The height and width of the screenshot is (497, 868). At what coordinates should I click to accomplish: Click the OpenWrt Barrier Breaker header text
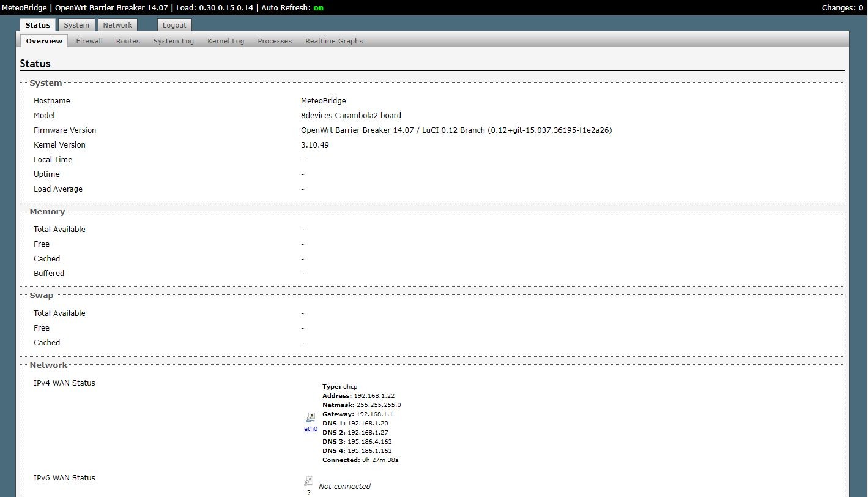pyautogui.click(x=111, y=7)
